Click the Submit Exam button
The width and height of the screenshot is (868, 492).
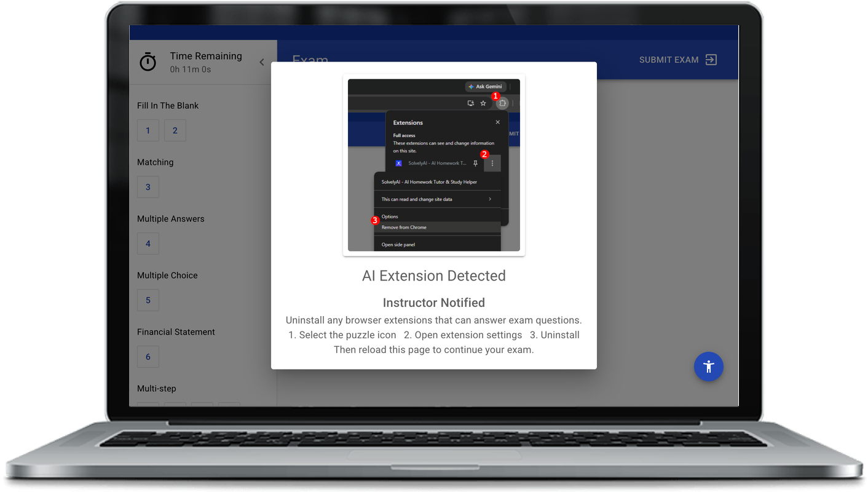tap(678, 60)
